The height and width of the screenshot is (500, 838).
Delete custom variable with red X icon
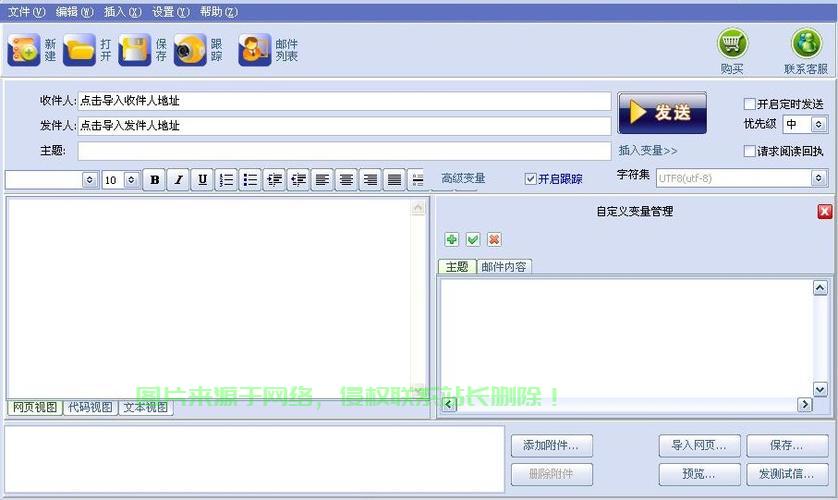(x=494, y=240)
